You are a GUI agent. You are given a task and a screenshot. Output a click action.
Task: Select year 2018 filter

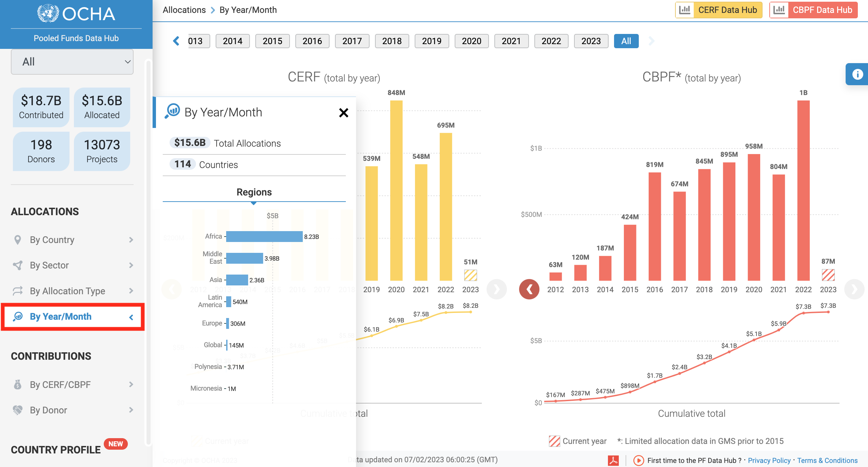pos(392,41)
